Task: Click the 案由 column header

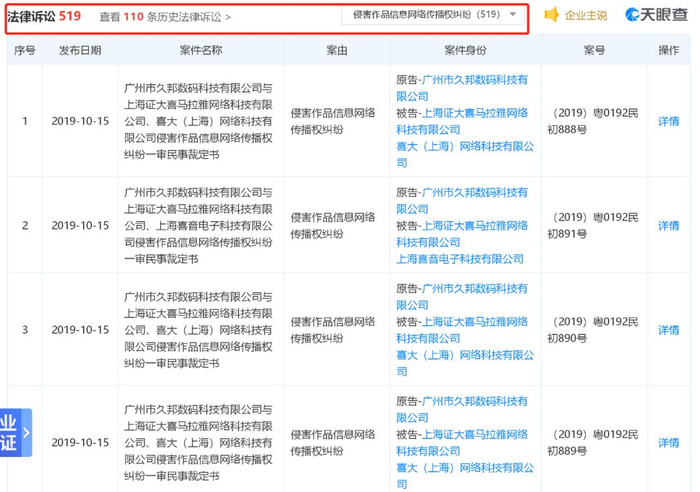Action: pos(337,50)
